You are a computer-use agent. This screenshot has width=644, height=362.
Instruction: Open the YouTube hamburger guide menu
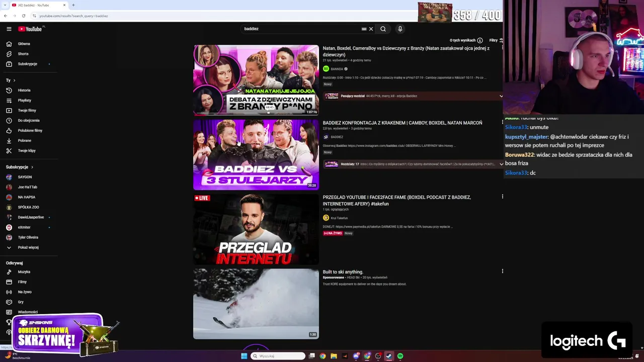pyautogui.click(x=9, y=29)
